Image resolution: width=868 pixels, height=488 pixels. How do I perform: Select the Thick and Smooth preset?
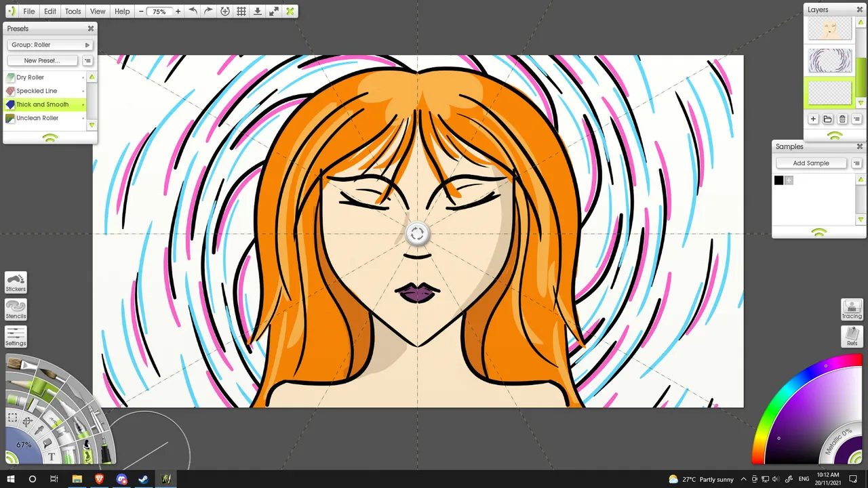(45, 104)
